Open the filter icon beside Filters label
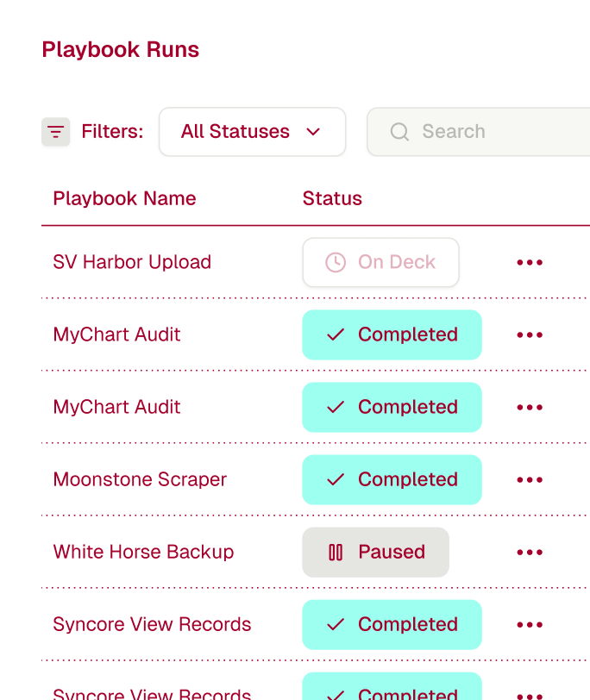The width and height of the screenshot is (590, 700). point(55,131)
